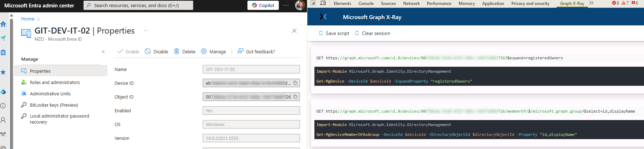644x149 pixels.
Task: Delete the device via trash icon
Action: (185, 52)
